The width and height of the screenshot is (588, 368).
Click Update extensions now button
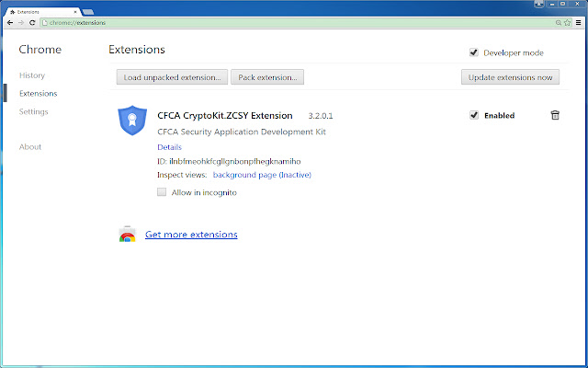point(510,77)
